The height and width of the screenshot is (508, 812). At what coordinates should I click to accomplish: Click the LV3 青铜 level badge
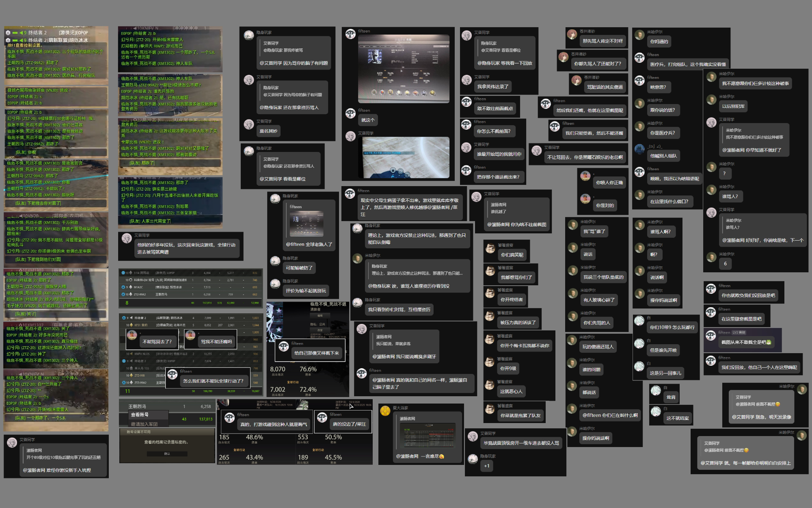(x=739, y=332)
